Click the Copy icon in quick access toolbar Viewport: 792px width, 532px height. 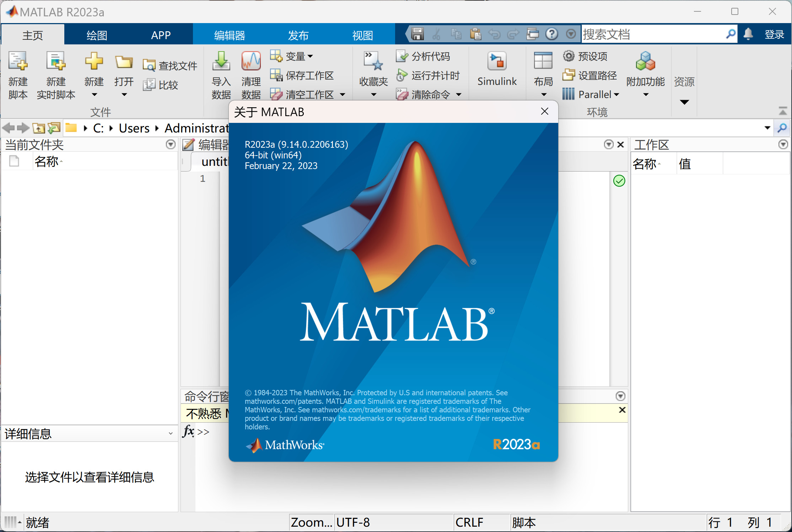pos(456,34)
